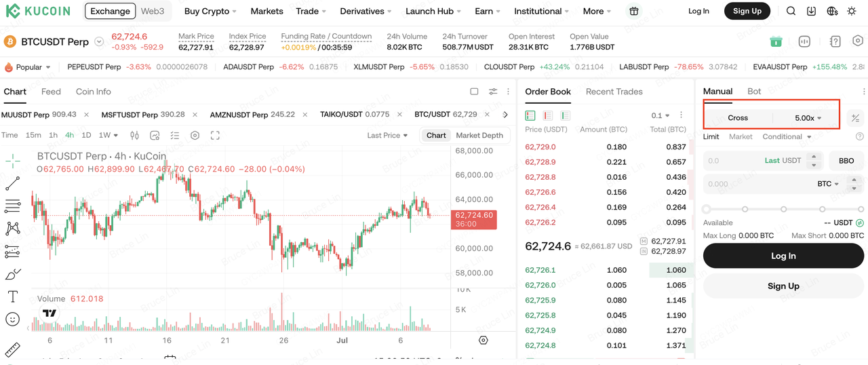The image size is (868, 365).
Task: Click the black Log In button
Action: (x=783, y=256)
